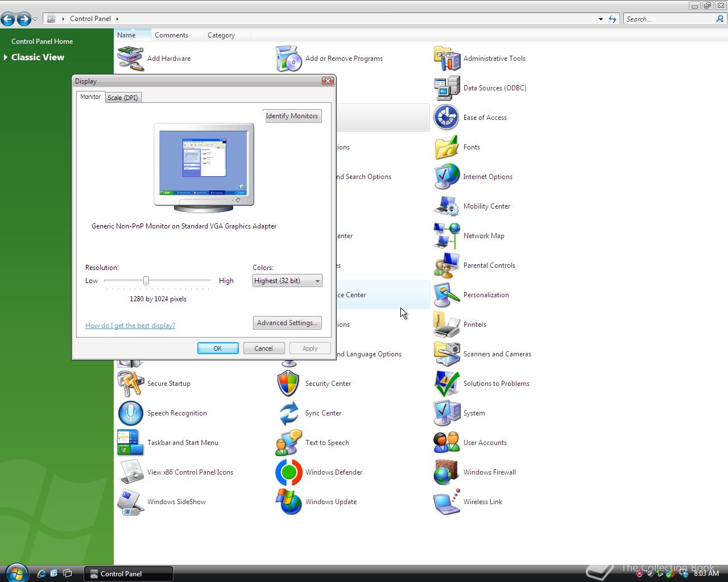Confirm Display dialog with OK
Viewport: 728px width, 582px height.
[x=218, y=348]
